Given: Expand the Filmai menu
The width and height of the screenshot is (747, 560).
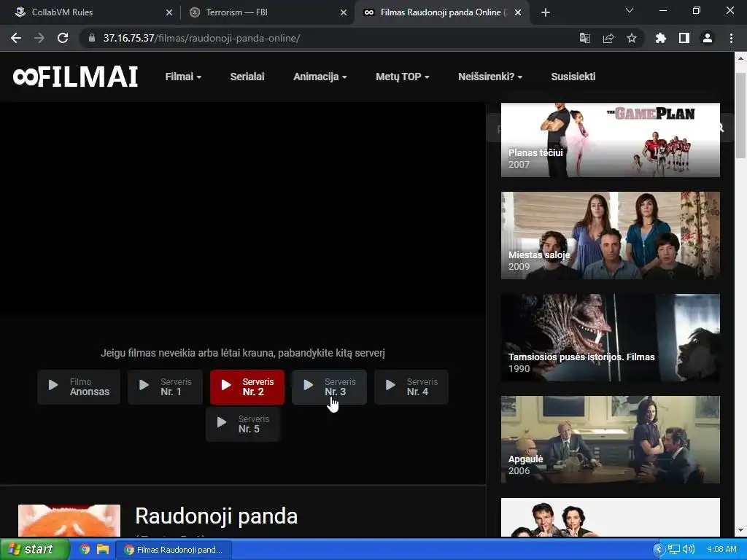Looking at the screenshot, I should click(x=183, y=77).
